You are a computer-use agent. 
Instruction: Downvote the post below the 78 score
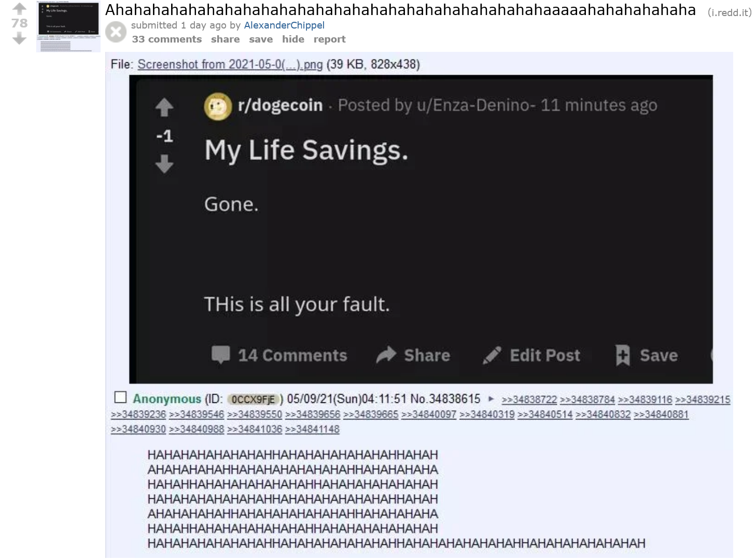tap(19, 38)
